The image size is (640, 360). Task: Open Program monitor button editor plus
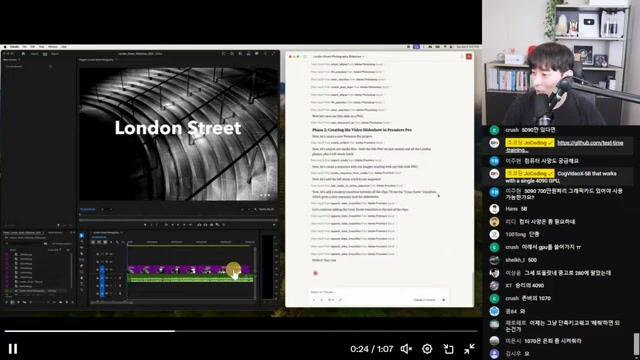click(x=274, y=224)
